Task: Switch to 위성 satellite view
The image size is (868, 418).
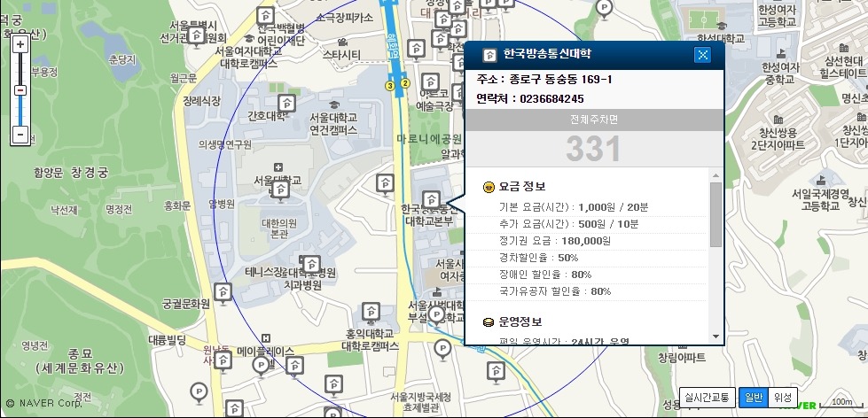Action: click(783, 397)
